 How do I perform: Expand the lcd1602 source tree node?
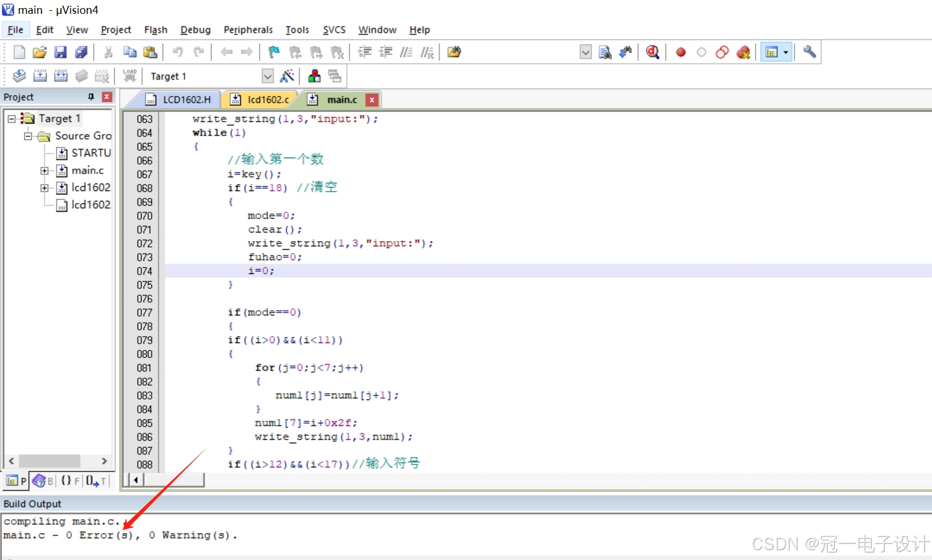44,188
